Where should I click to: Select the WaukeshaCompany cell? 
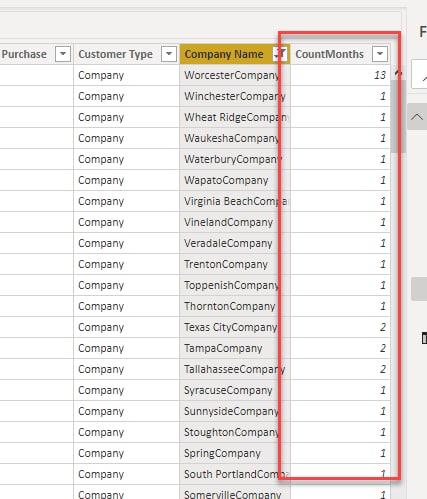tap(235, 138)
